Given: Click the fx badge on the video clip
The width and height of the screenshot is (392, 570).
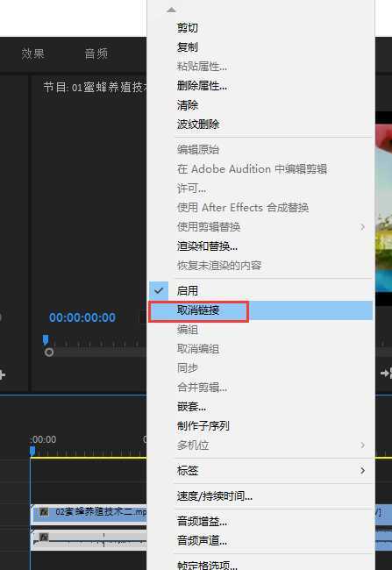Looking at the screenshot, I should pos(44,512).
